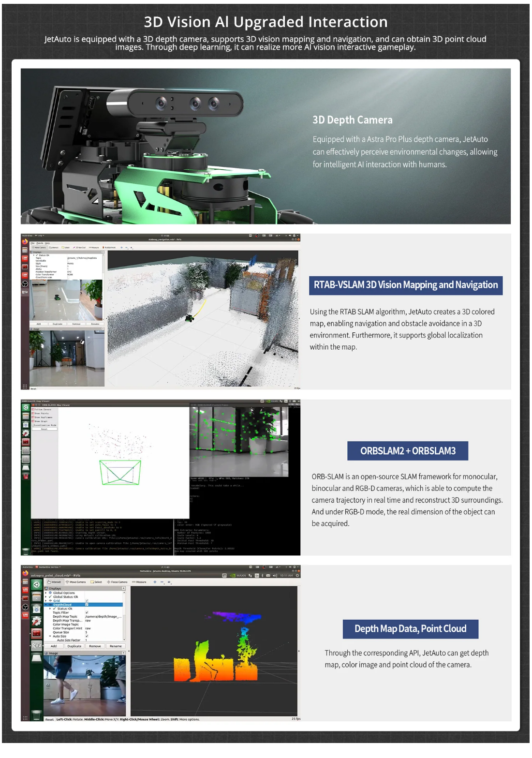The width and height of the screenshot is (532, 758).
Task: Activate 2D Nav Goal tool in rtabmap RViz
Action: click(x=79, y=247)
